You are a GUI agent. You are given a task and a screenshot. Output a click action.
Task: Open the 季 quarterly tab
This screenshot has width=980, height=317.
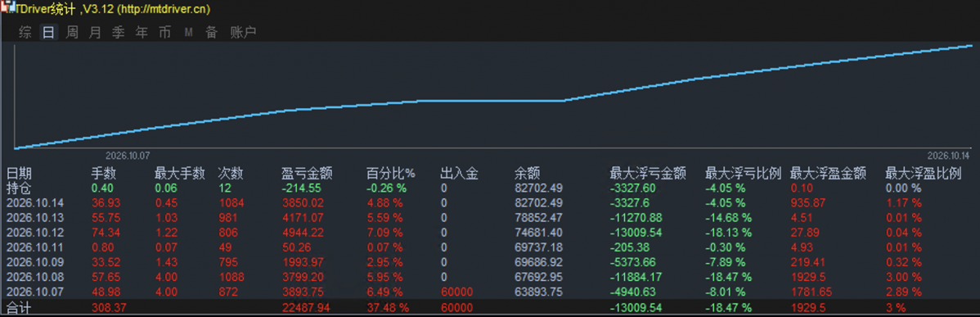coord(119,33)
